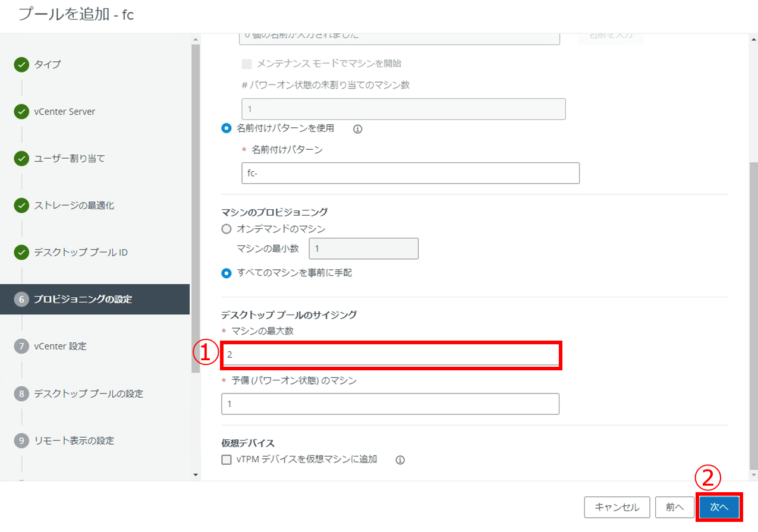Image resolution: width=758 pixels, height=532 pixels.
Task: Click 次へ button to continue
Action: click(719, 507)
